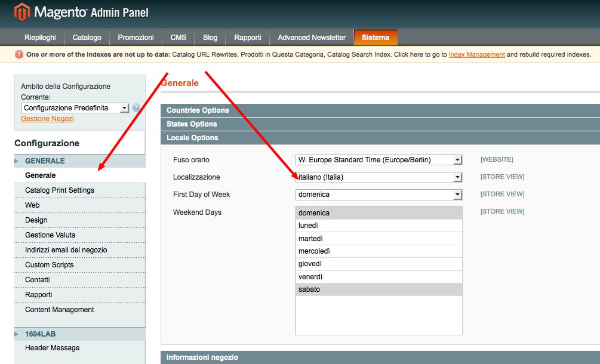Collapse the GENERALE sidebar group
The width and height of the screenshot is (600, 364).
(45, 161)
